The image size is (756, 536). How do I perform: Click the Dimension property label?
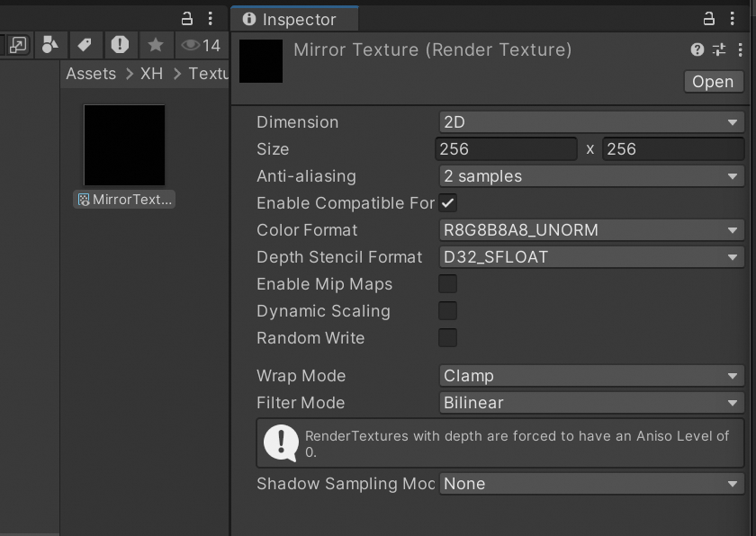[x=298, y=122]
